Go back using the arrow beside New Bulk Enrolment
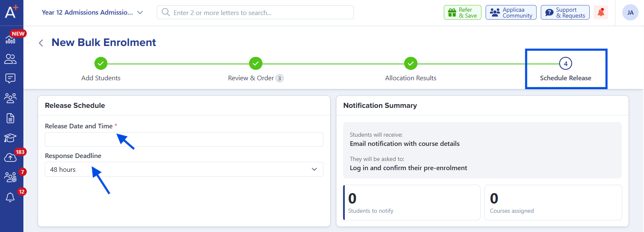Image resolution: width=644 pixels, height=232 pixels. point(41,43)
